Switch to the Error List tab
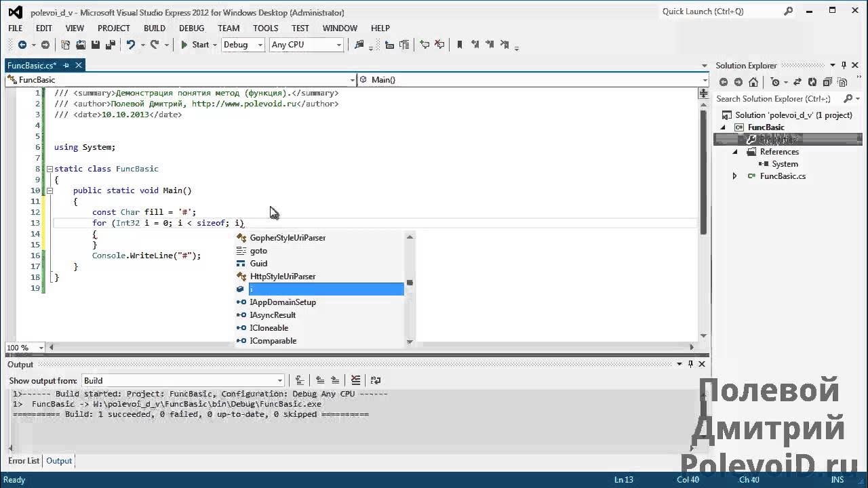 coord(24,461)
